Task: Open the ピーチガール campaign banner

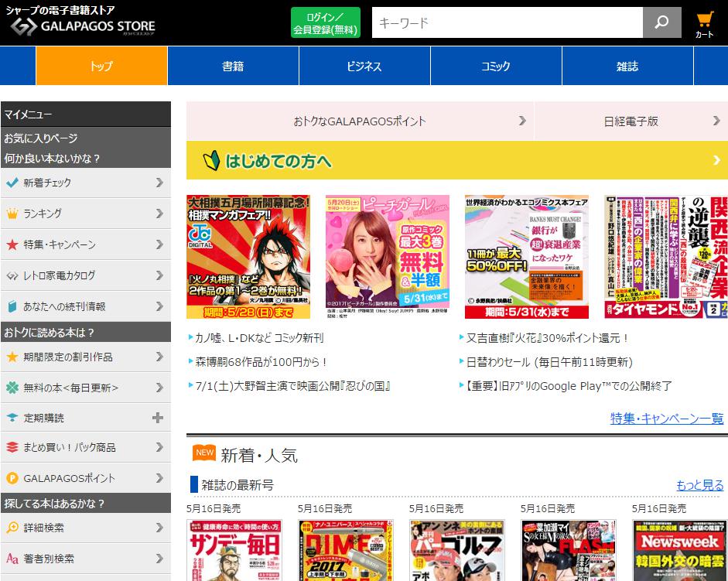Action: (388, 257)
